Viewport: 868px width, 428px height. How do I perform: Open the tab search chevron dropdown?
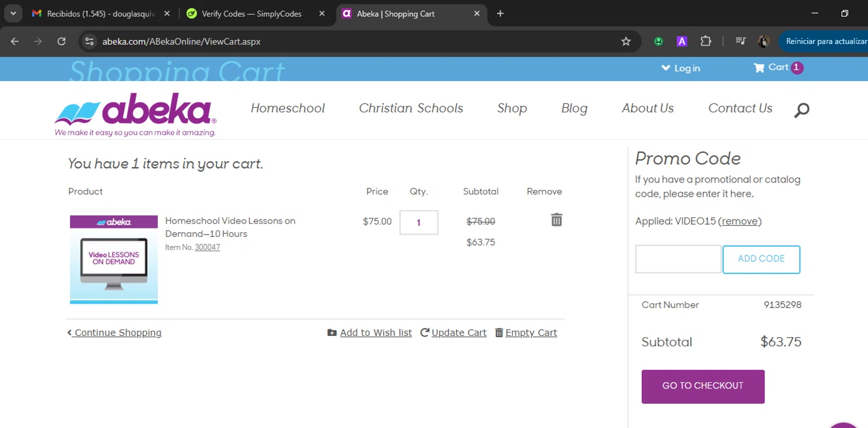(x=13, y=13)
